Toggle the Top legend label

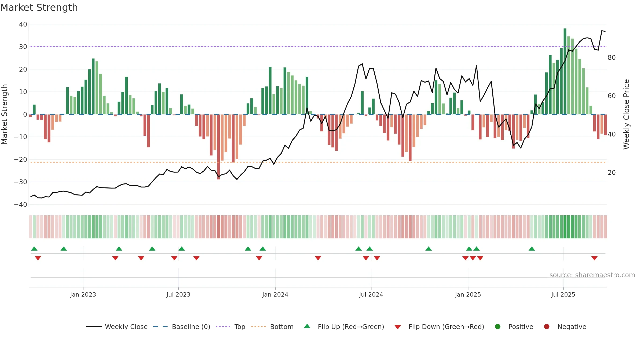(x=240, y=327)
